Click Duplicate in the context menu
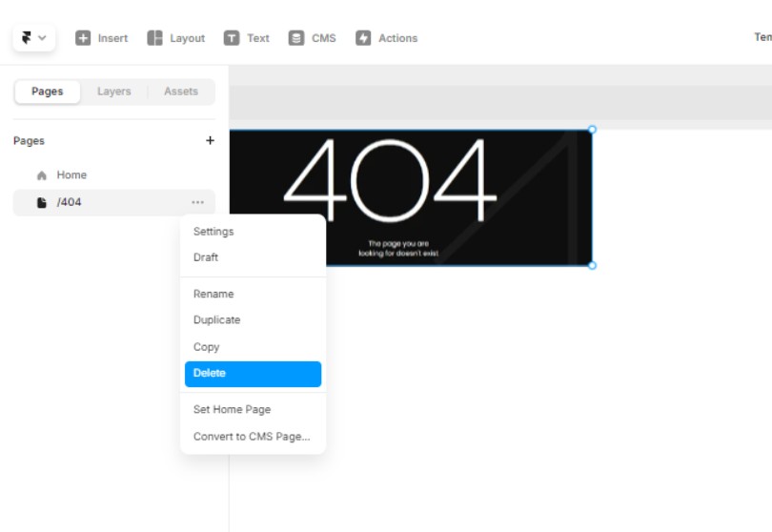Image resolution: width=772 pixels, height=532 pixels. 216,320
